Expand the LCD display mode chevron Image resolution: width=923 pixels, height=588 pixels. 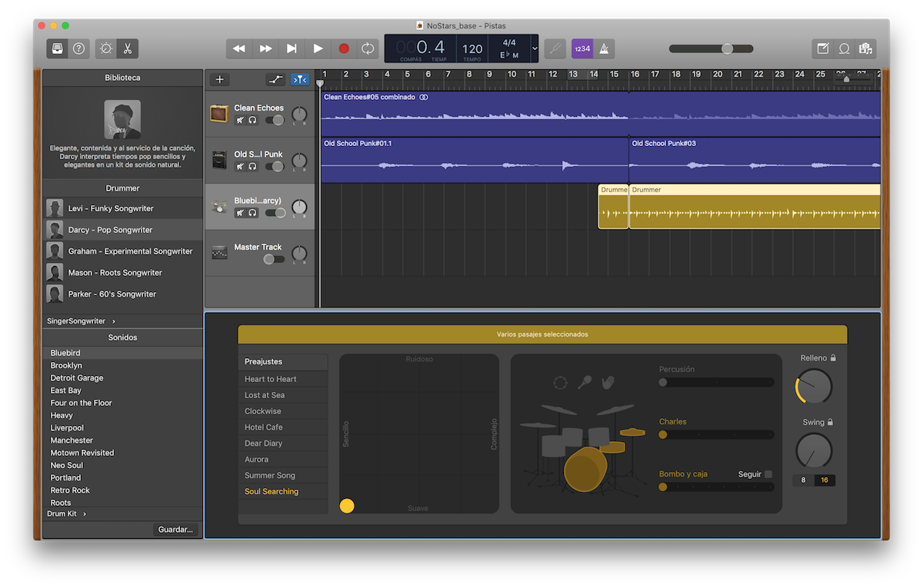pos(535,48)
